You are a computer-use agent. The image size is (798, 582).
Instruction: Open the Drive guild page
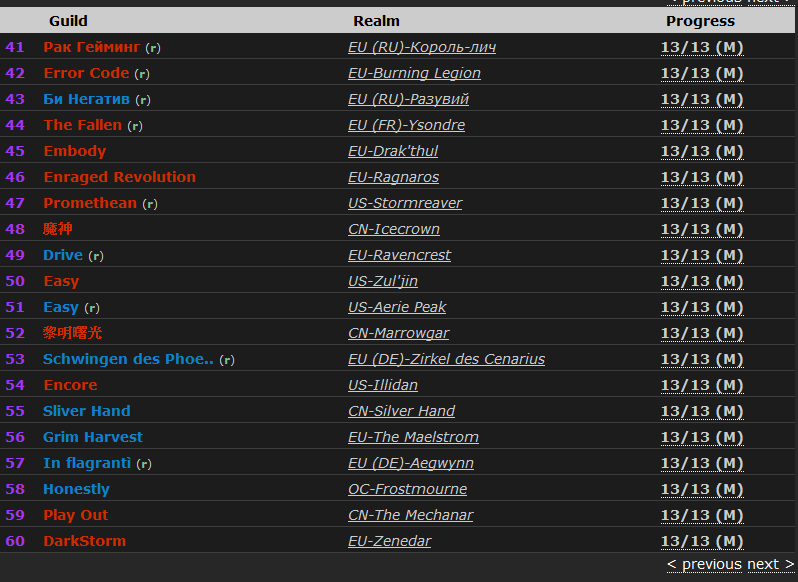point(63,255)
